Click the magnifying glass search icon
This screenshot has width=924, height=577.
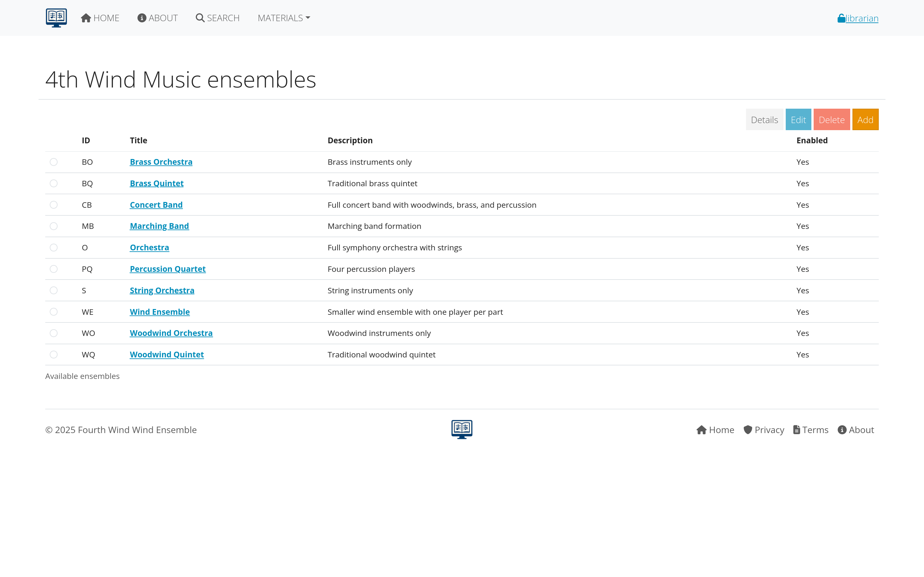(200, 18)
